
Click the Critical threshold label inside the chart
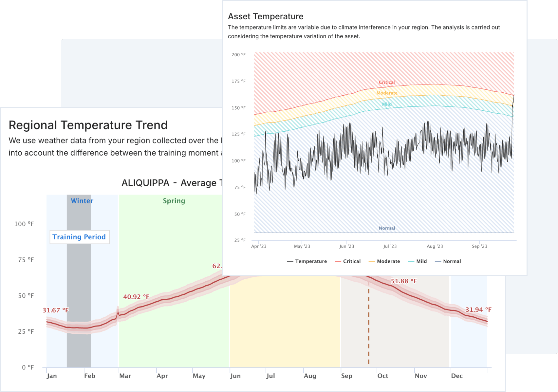387,82
